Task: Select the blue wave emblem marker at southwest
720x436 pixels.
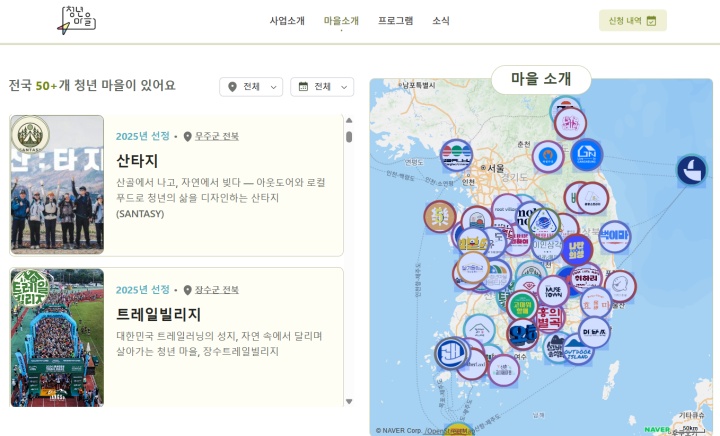Action: 451,353
